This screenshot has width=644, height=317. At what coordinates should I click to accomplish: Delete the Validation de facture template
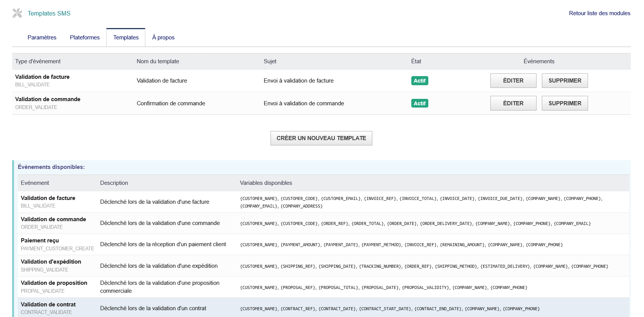[565, 81]
